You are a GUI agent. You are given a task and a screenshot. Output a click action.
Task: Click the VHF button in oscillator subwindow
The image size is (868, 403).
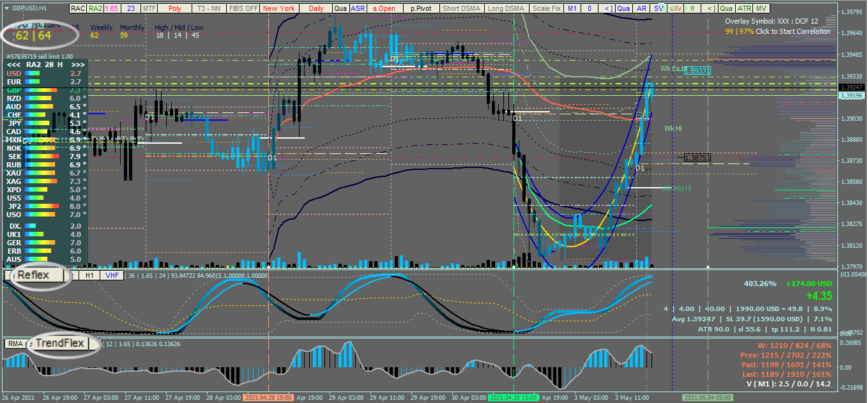click(x=112, y=275)
